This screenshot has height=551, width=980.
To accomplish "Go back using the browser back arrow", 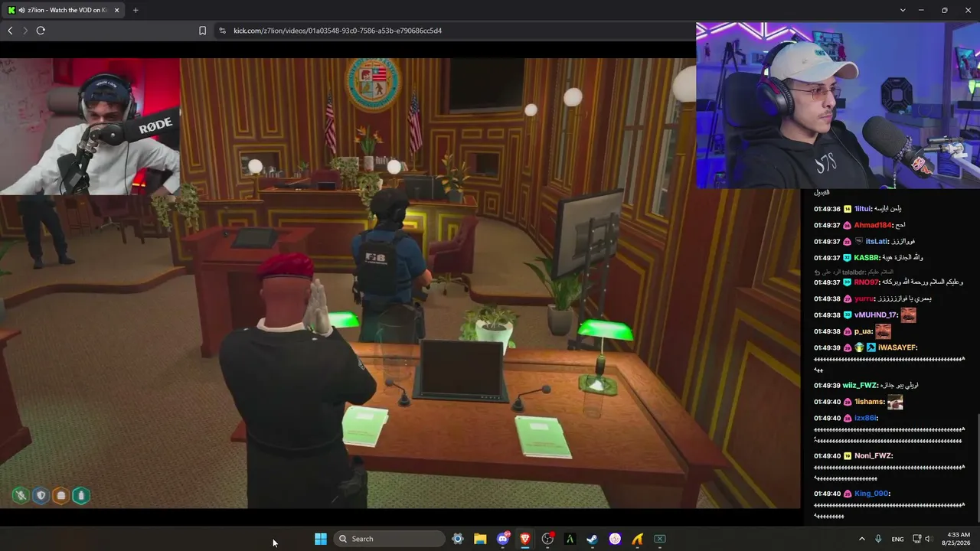I will tap(10, 31).
